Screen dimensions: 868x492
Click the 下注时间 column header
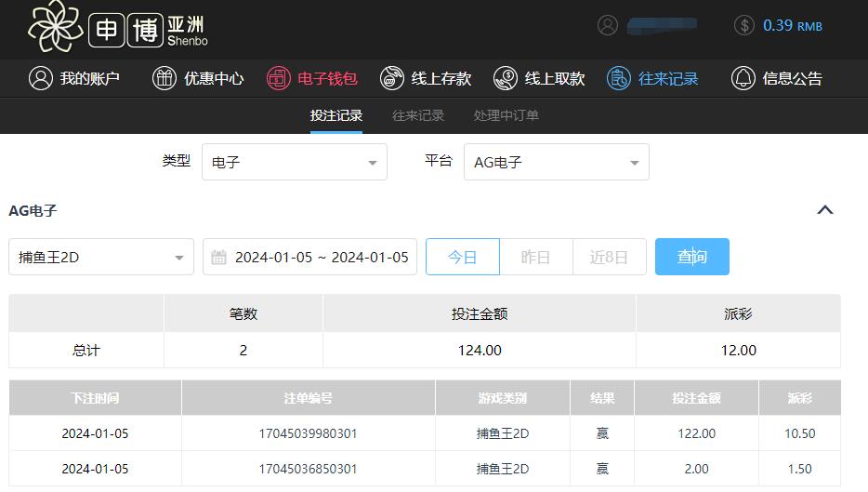pyautogui.click(x=95, y=398)
